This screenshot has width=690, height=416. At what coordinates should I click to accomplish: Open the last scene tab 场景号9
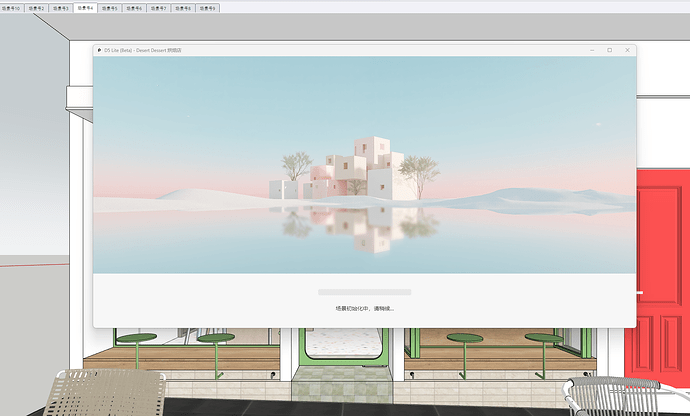pyautogui.click(x=207, y=7)
